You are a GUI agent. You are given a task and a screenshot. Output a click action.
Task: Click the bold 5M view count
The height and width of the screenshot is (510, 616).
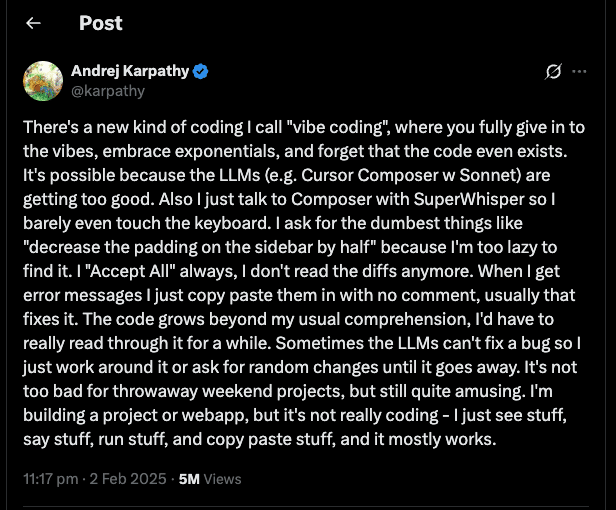[189, 479]
